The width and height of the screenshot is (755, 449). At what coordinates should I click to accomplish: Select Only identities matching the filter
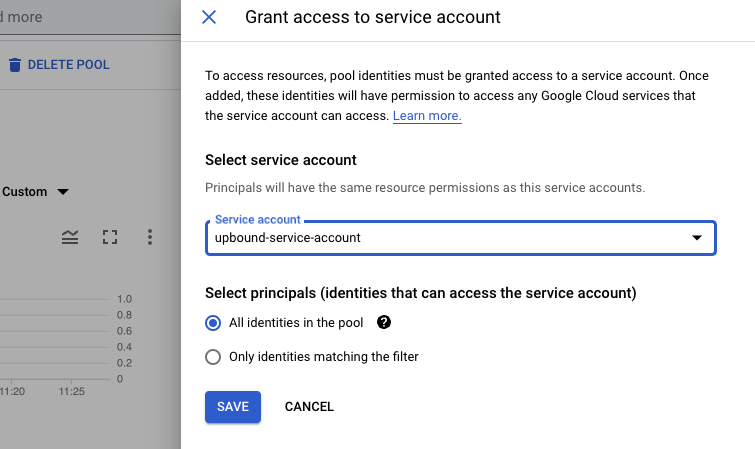click(212, 357)
